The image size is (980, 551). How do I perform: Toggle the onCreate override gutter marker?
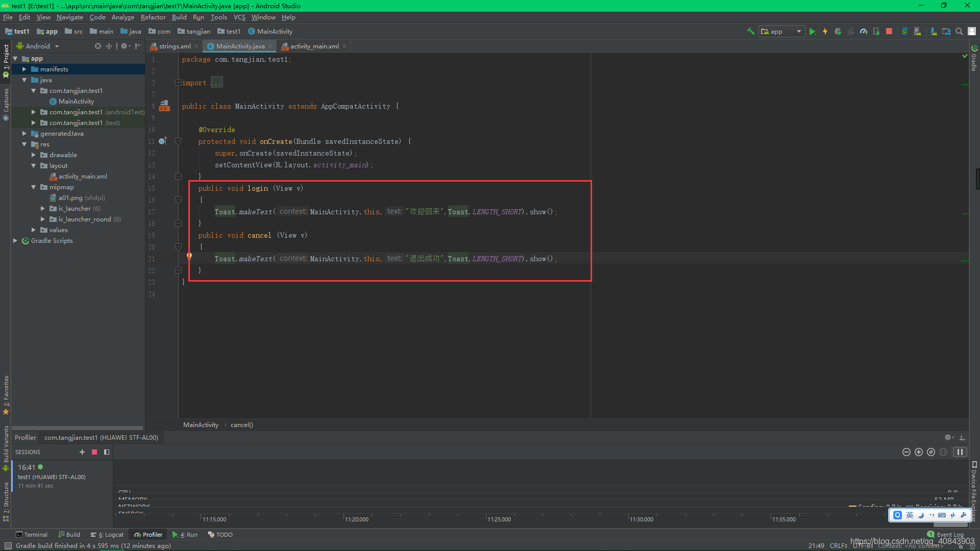[x=162, y=141]
